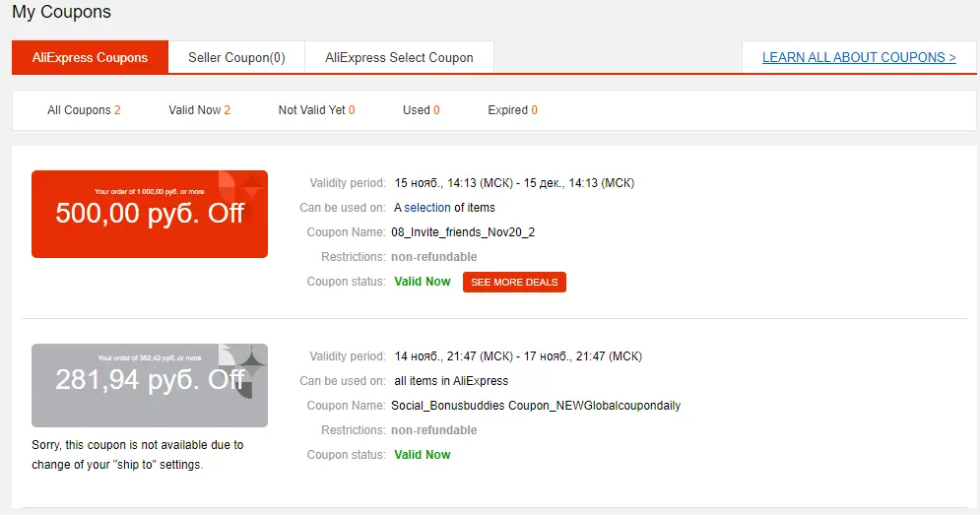Click 'all items in AliExpress' text
This screenshot has width=980, height=515.
click(451, 381)
